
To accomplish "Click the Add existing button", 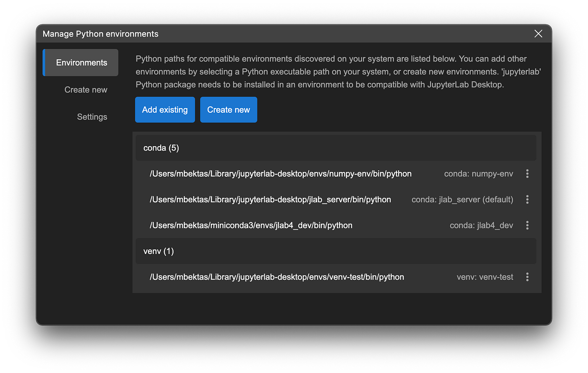I will click(x=165, y=110).
